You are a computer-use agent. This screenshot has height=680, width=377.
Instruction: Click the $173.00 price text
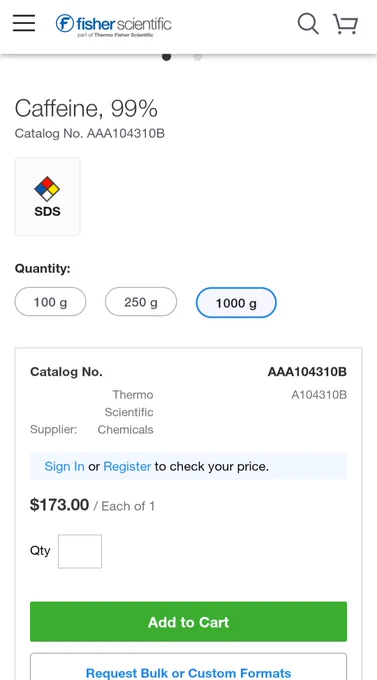59,505
